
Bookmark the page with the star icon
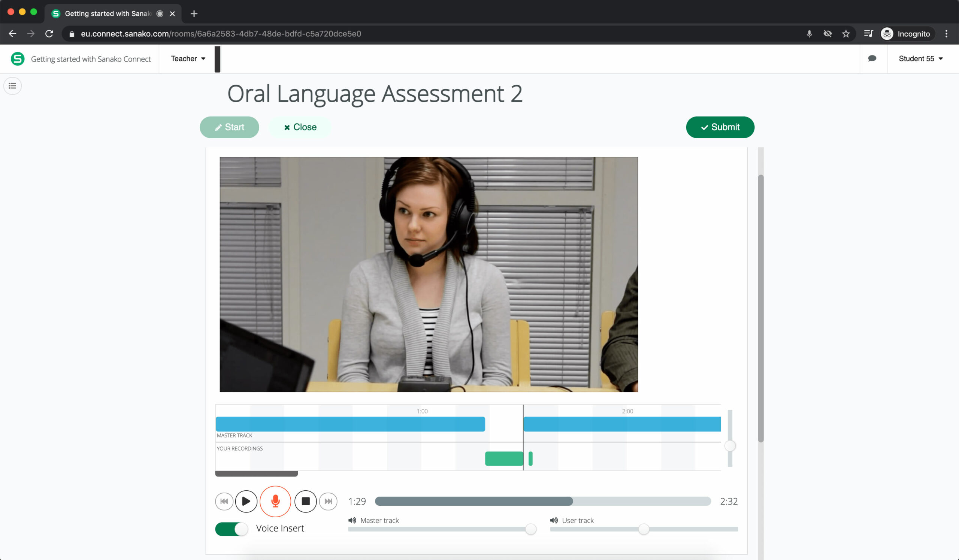click(845, 33)
